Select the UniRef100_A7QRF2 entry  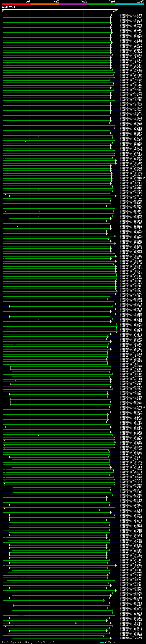[131, 37]
